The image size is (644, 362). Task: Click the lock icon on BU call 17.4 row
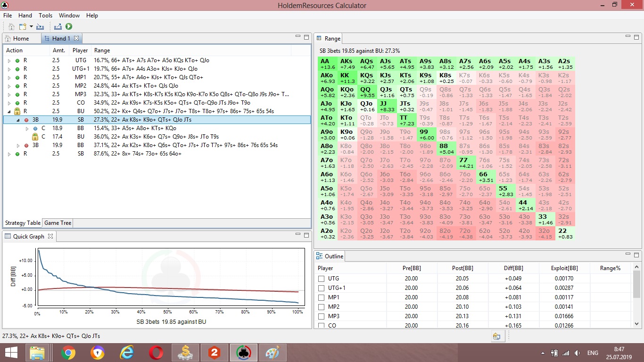(x=34, y=137)
